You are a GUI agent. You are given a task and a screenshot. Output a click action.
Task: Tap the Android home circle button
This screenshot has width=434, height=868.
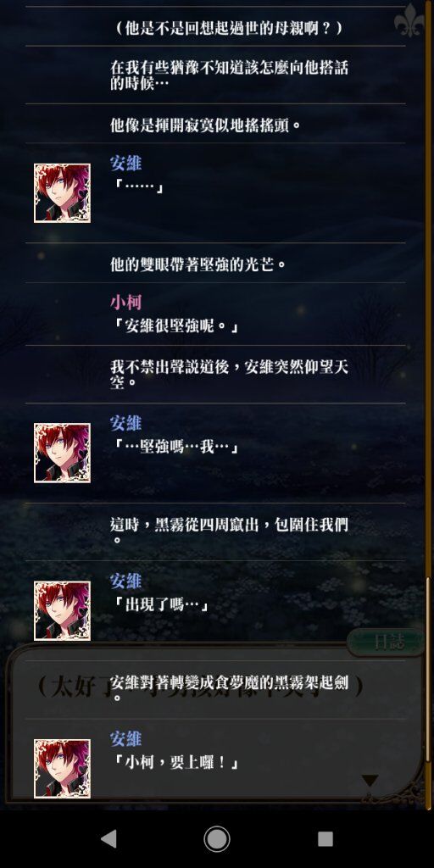(x=217, y=838)
